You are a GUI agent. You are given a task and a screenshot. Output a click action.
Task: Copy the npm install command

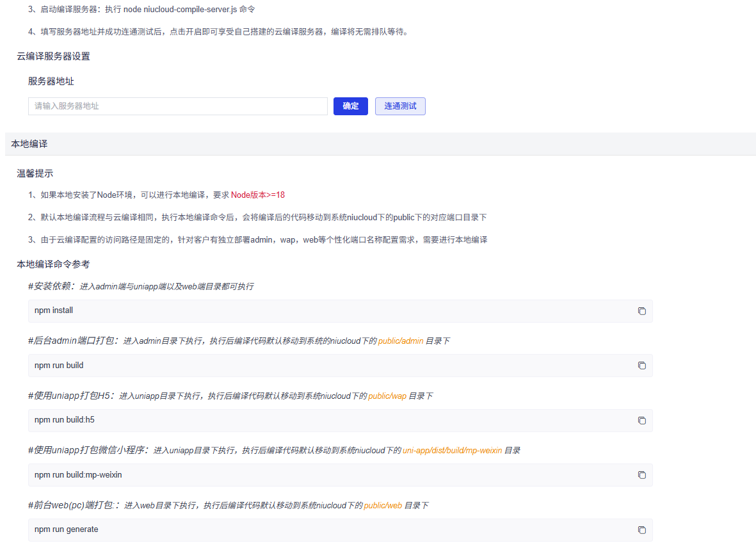click(641, 311)
